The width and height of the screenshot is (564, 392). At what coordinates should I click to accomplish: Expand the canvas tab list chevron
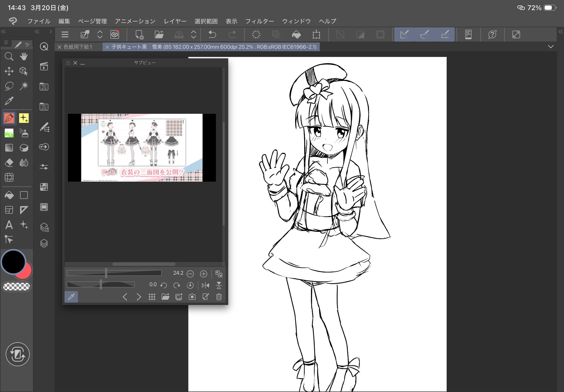click(x=551, y=47)
